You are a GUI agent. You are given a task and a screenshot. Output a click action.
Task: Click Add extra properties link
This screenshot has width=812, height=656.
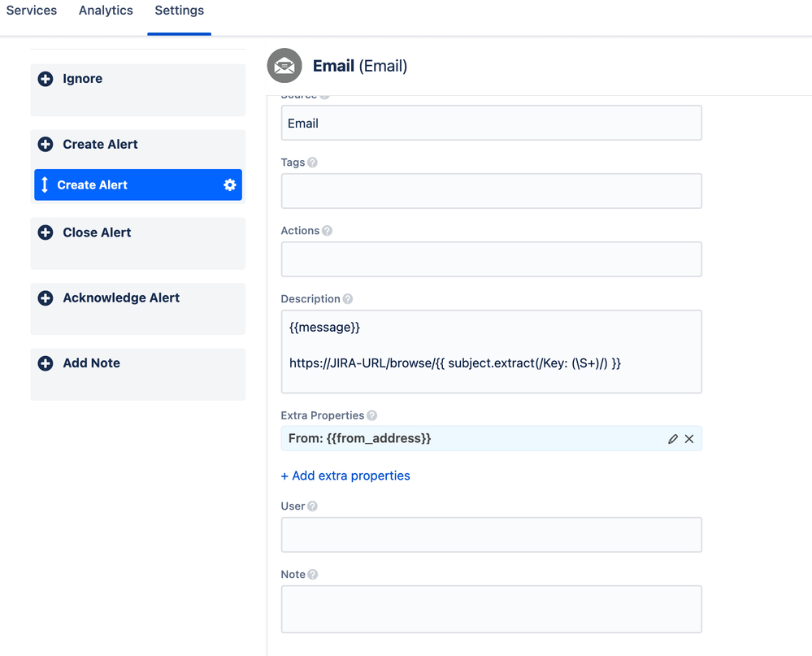(x=345, y=476)
